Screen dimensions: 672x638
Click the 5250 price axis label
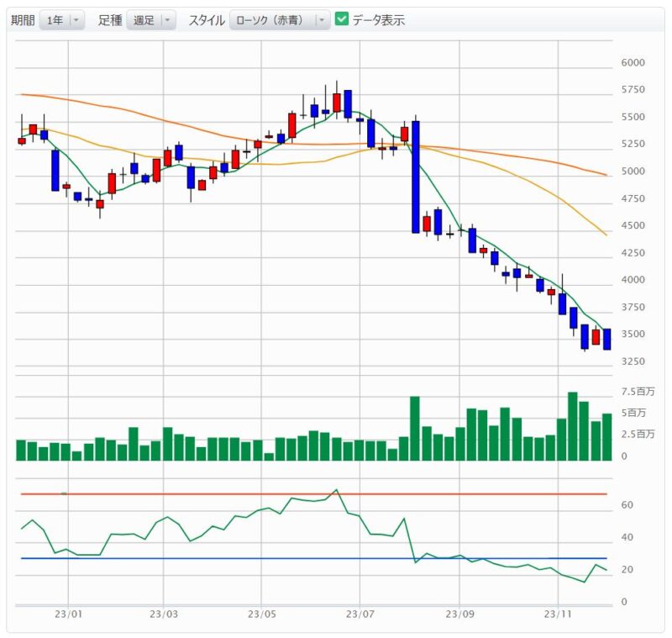pos(633,144)
